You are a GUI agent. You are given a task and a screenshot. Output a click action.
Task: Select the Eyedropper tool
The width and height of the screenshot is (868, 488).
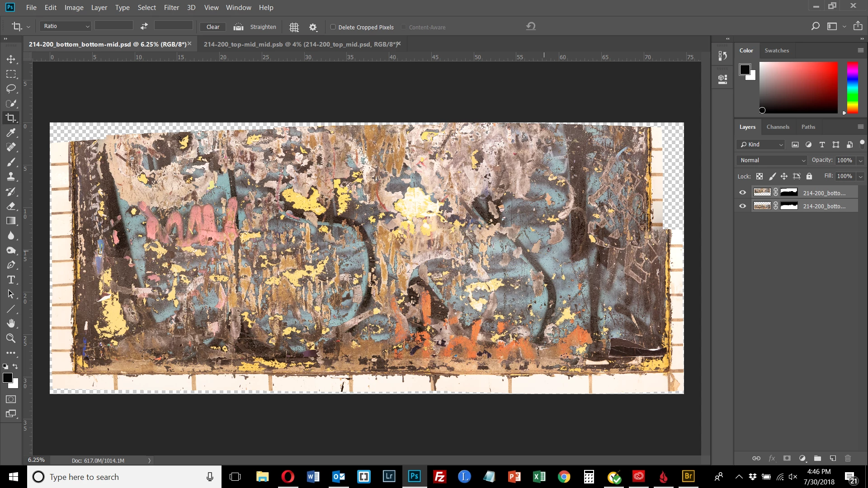(11, 132)
